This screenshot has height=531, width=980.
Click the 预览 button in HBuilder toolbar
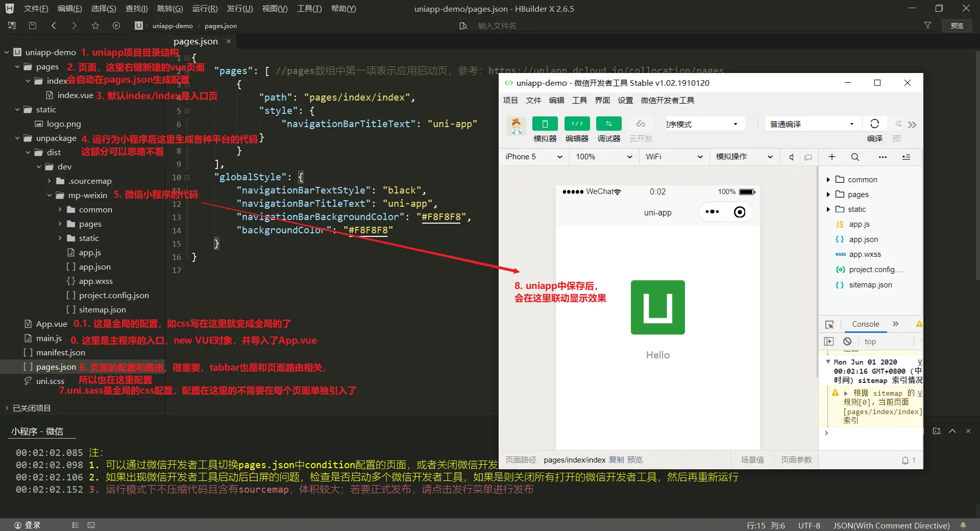click(x=957, y=26)
